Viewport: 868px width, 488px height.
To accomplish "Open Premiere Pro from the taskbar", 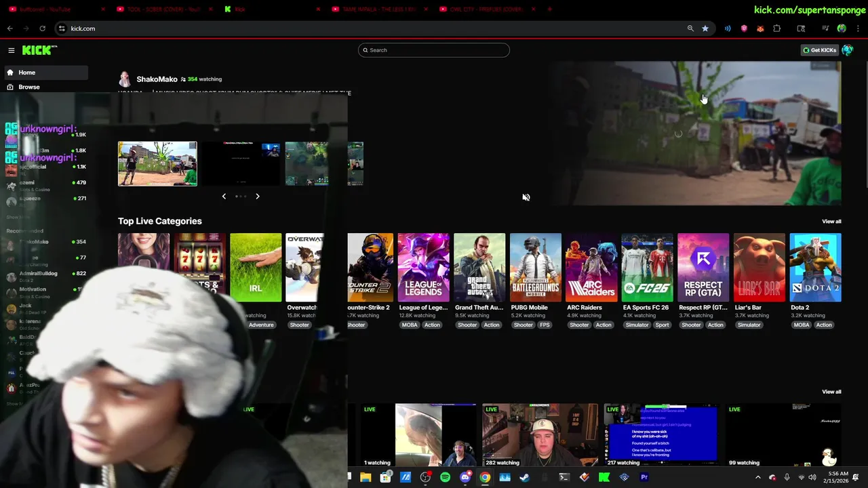I will point(644,477).
